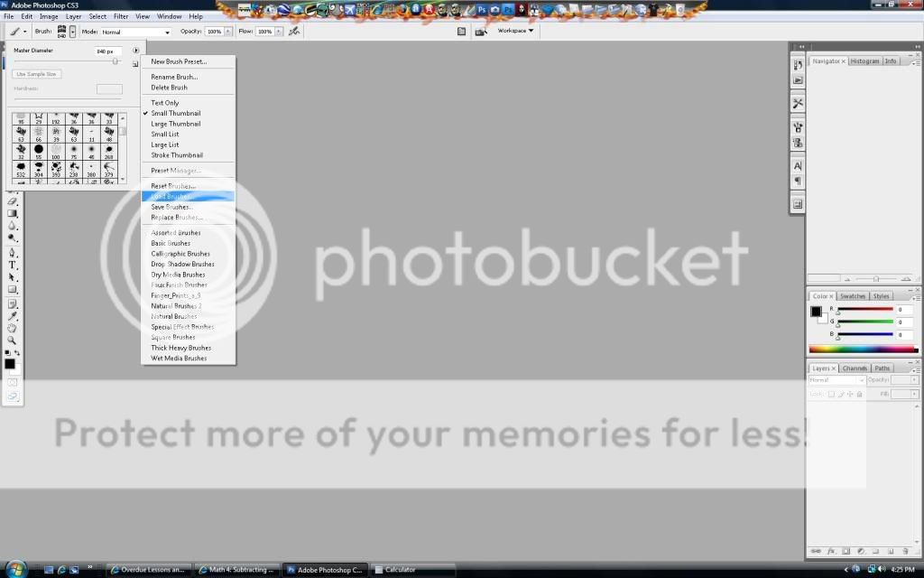Select the Notes tool
Image resolution: width=924 pixels, height=578 pixels.
[12, 304]
